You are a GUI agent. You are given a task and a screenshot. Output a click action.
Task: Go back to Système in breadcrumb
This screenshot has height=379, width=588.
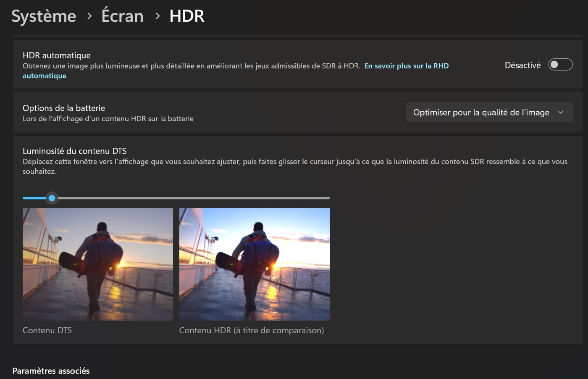coord(44,16)
